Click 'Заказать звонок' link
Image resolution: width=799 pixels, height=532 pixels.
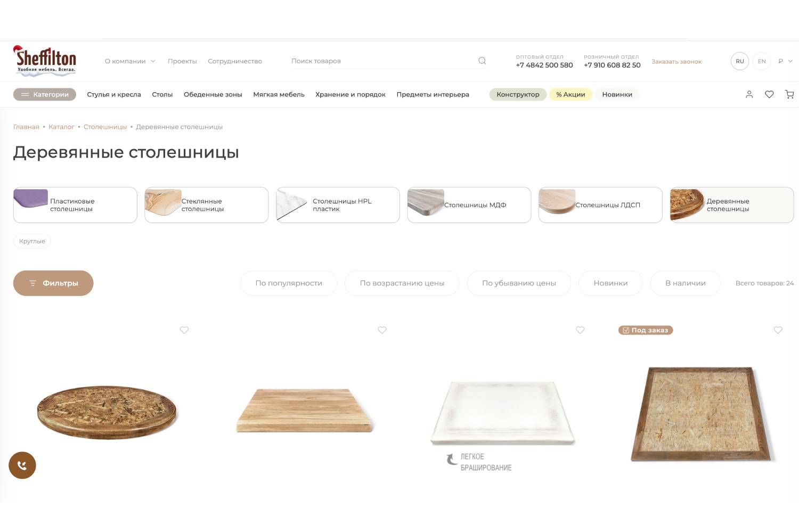tap(676, 62)
